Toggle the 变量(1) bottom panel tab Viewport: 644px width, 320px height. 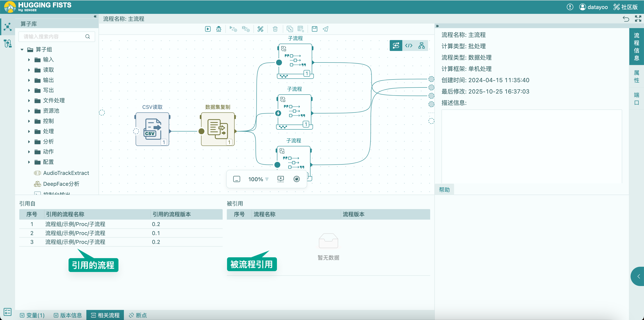tap(32, 315)
